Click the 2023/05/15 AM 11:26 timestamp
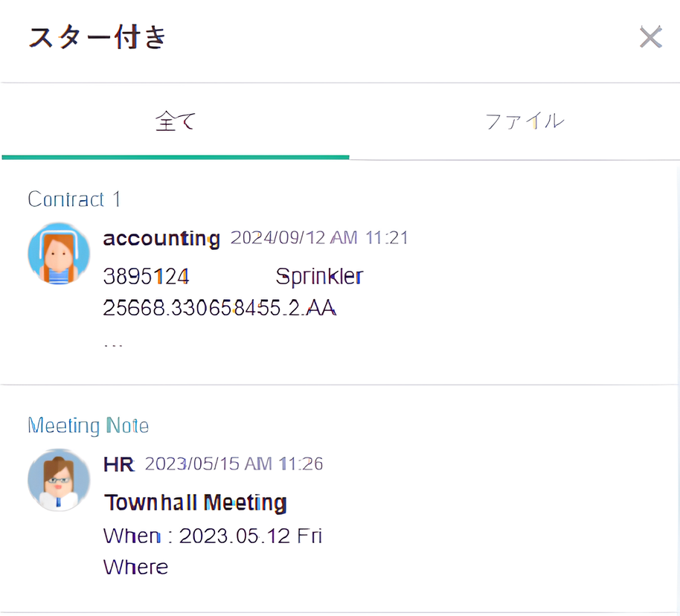680x616 pixels. pos(234,464)
